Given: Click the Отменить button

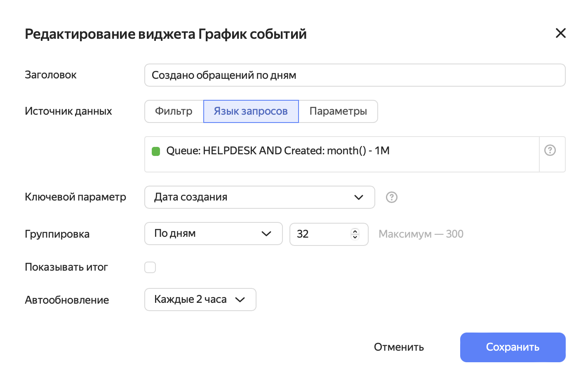Looking at the screenshot, I should point(399,347).
